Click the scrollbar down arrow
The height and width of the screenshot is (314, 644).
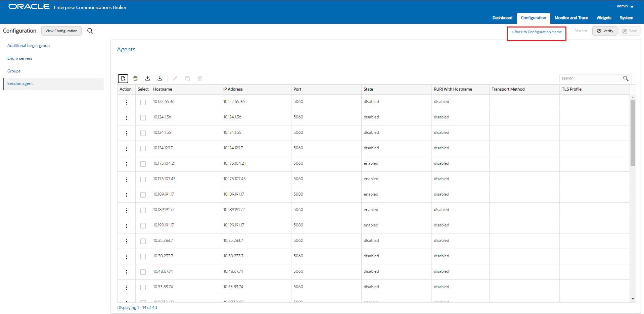633,299
